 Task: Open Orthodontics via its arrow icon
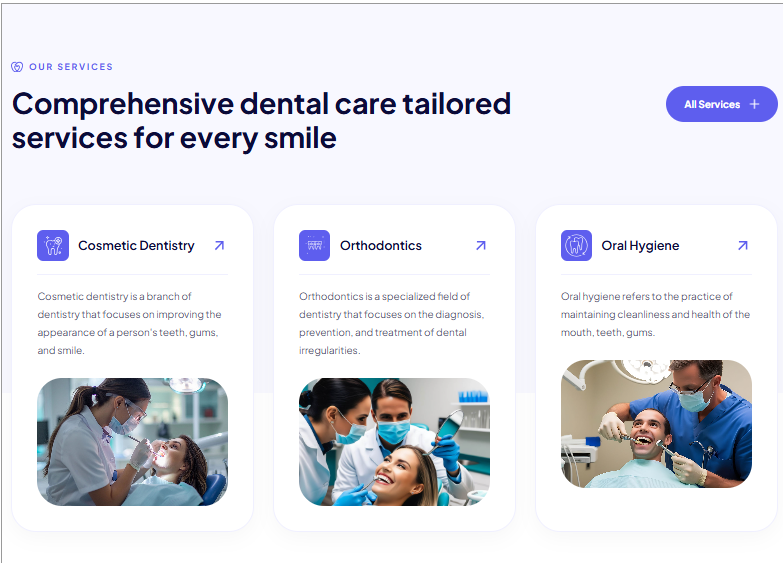tap(481, 245)
